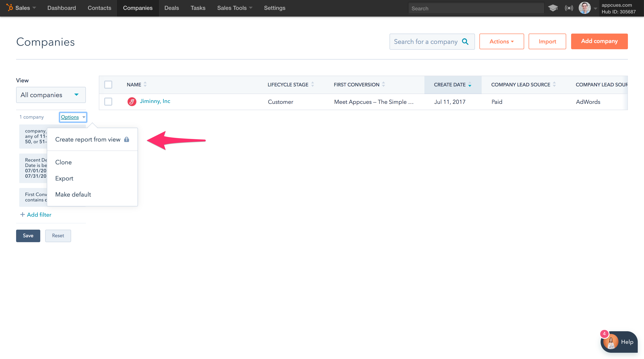Expand the Sales Tools menu
The width and height of the screenshot is (644, 359).
pyautogui.click(x=235, y=8)
